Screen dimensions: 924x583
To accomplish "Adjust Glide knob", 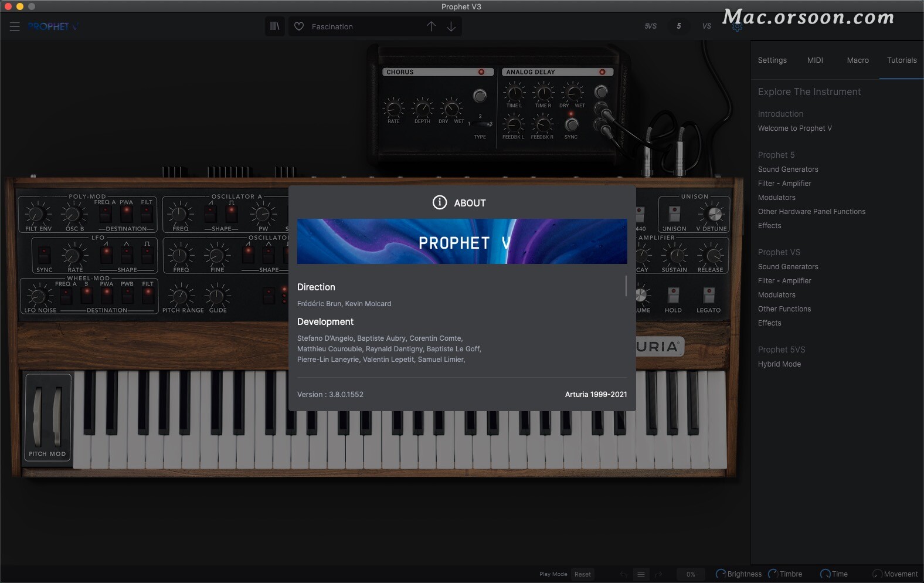I will (218, 296).
